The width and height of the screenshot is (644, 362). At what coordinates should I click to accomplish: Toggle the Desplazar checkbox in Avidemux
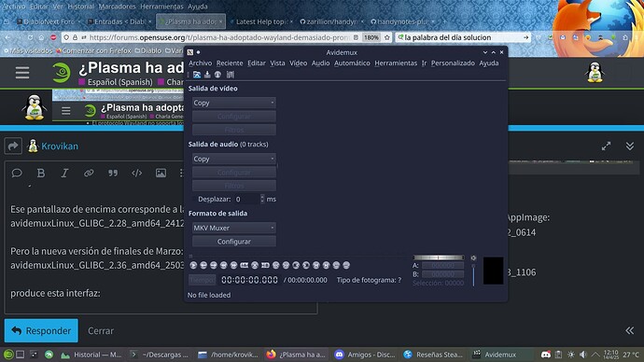point(194,199)
